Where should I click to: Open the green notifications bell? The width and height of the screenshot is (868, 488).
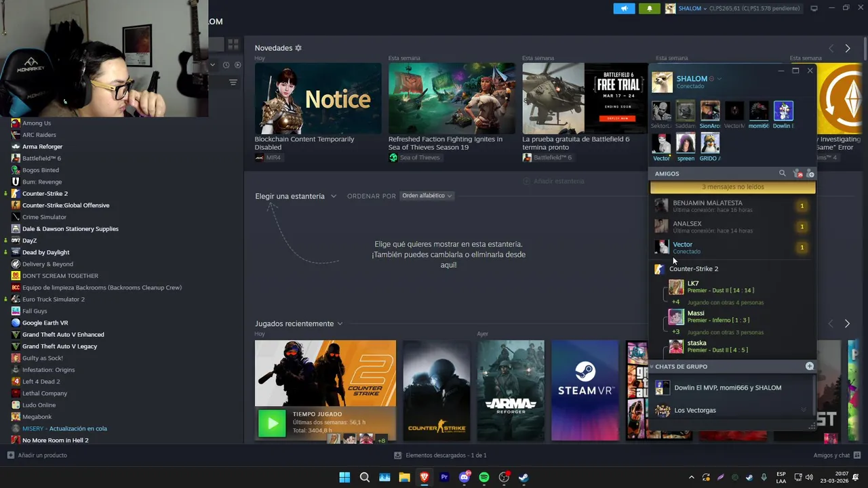(649, 8)
